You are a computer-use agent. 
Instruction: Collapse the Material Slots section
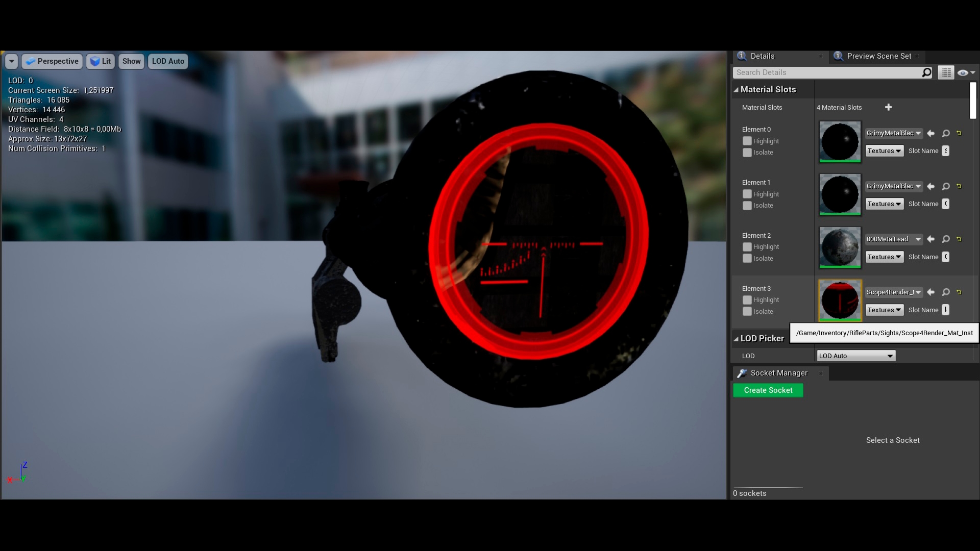(737, 89)
